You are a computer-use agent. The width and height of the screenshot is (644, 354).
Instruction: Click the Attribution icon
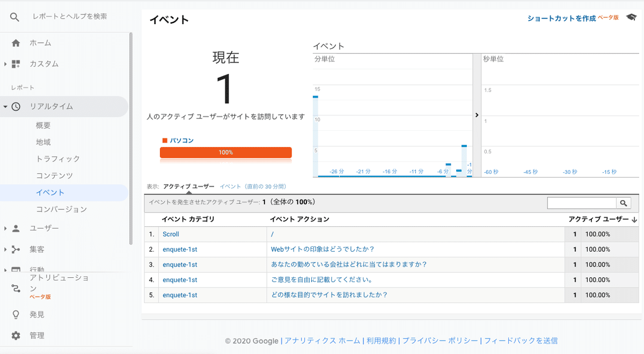16,288
